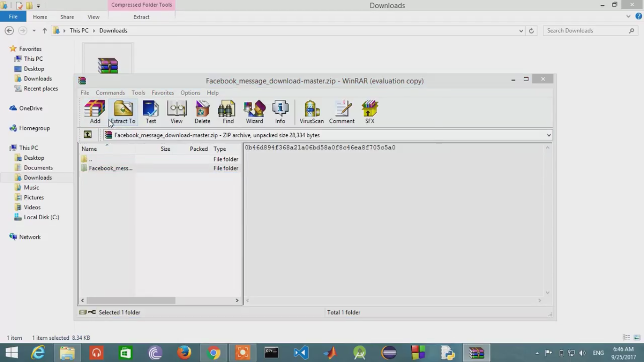The height and width of the screenshot is (362, 644).
Task: Open Homegroup in navigation pane
Action: pyautogui.click(x=29, y=128)
